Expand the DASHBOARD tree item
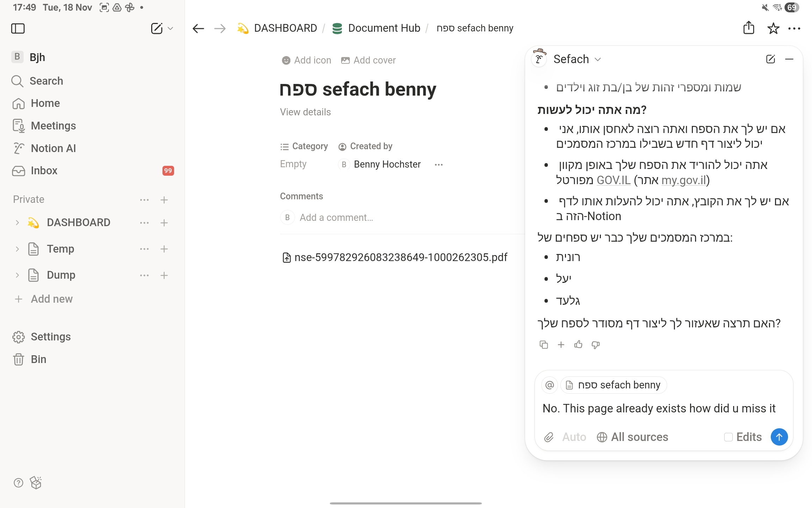Image resolution: width=812 pixels, height=508 pixels. 17,223
